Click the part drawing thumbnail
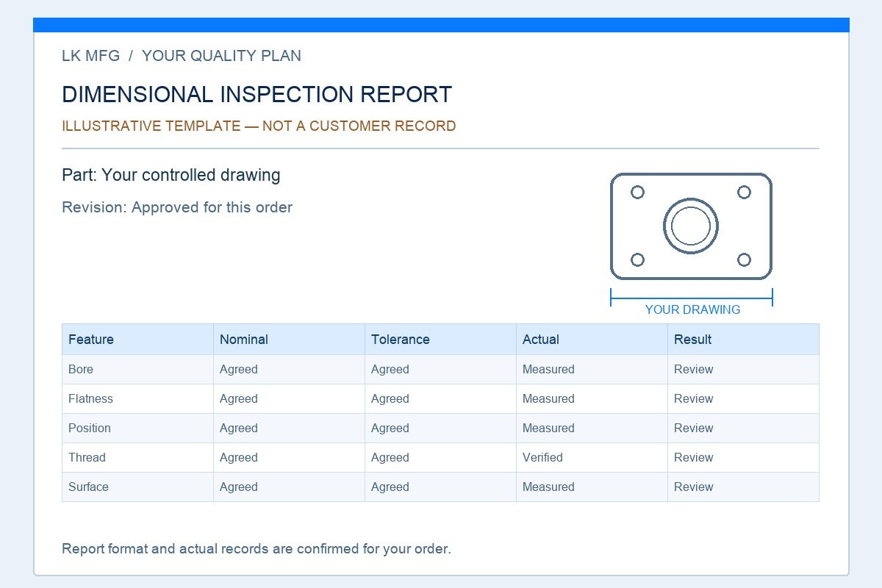 [x=691, y=226]
